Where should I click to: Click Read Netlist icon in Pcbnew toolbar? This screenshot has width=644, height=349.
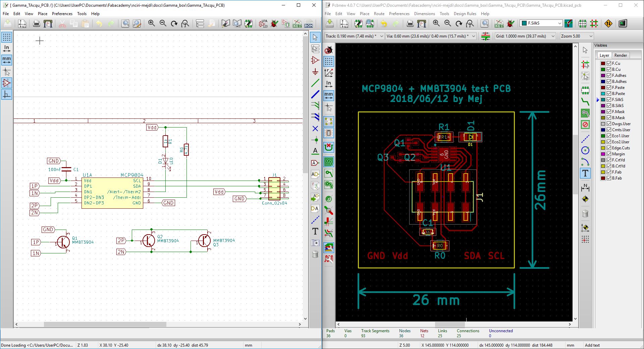coord(499,23)
